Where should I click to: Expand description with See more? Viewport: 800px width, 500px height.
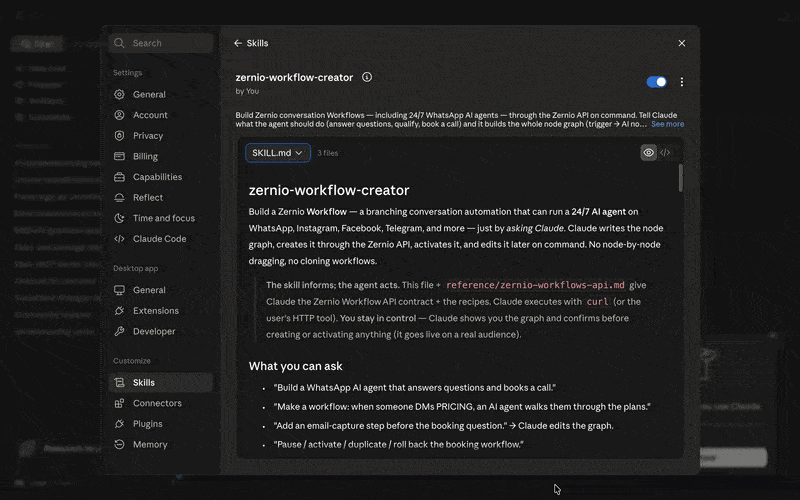click(667, 124)
